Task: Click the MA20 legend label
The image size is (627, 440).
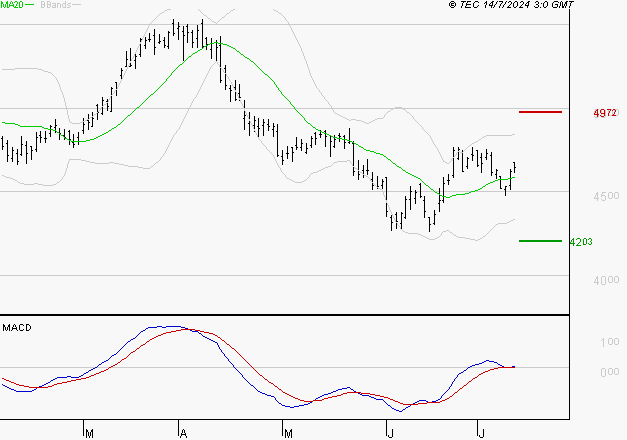Action: tap(12, 5)
